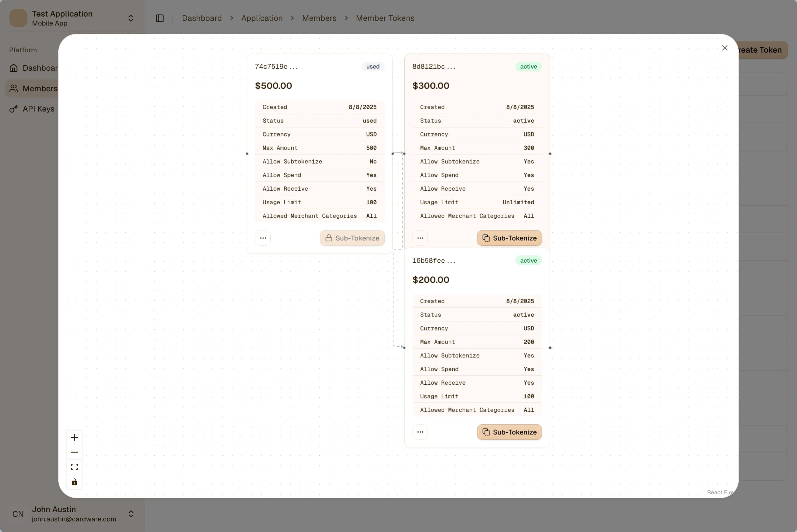Toggle the active badge on 8d8121bc token
This screenshot has width=797, height=532.
[528, 67]
